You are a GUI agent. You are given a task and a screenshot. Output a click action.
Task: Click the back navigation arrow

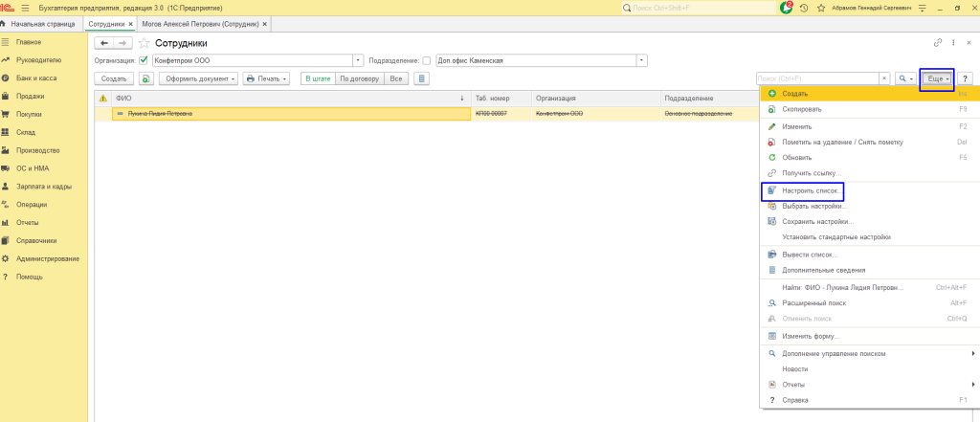click(x=104, y=43)
